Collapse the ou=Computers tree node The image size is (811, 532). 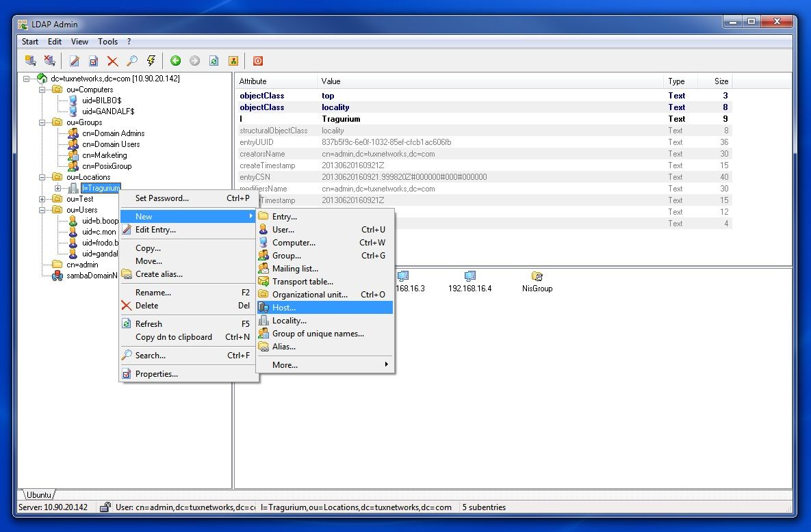[42, 90]
